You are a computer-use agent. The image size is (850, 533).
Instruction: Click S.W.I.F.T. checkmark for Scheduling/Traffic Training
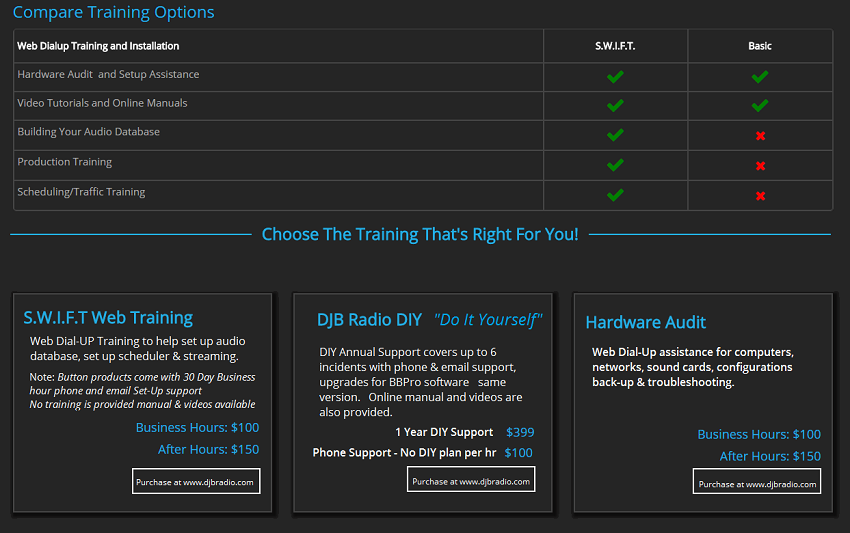coord(615,195)
